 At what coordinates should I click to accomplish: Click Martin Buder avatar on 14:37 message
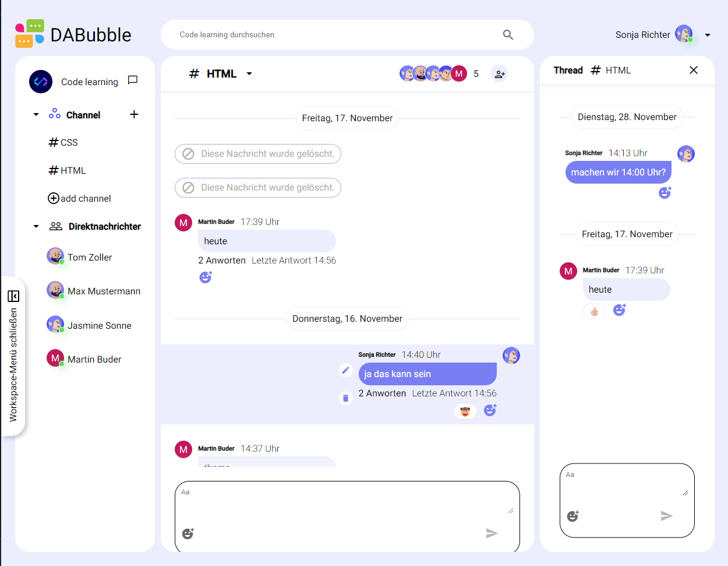click(183, 449)
